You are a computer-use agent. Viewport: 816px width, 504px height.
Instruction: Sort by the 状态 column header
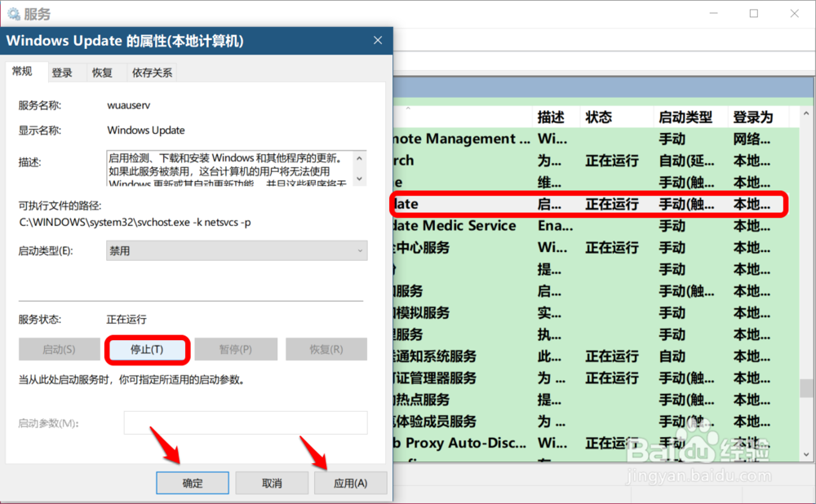[617, 117]
